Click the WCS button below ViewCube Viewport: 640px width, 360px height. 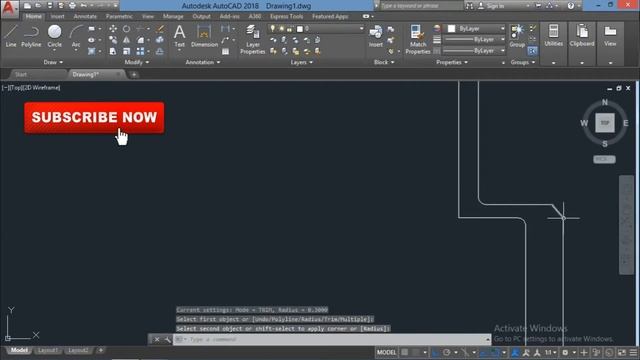pos(604,159)
